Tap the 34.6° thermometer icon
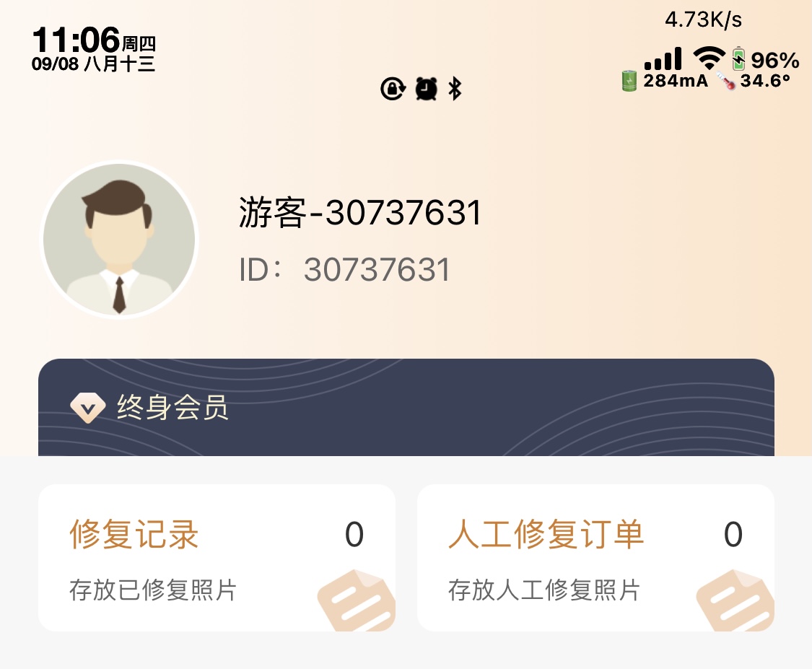 [x=726, y=82]
